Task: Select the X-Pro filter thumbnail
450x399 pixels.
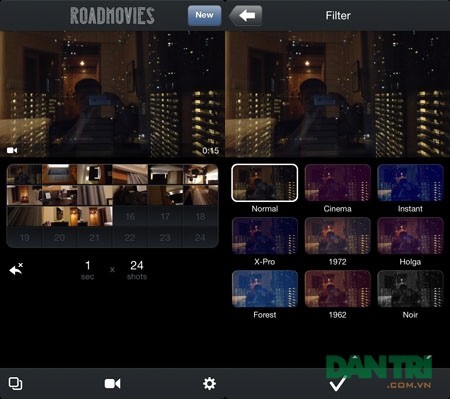Action: click(265, 236)
